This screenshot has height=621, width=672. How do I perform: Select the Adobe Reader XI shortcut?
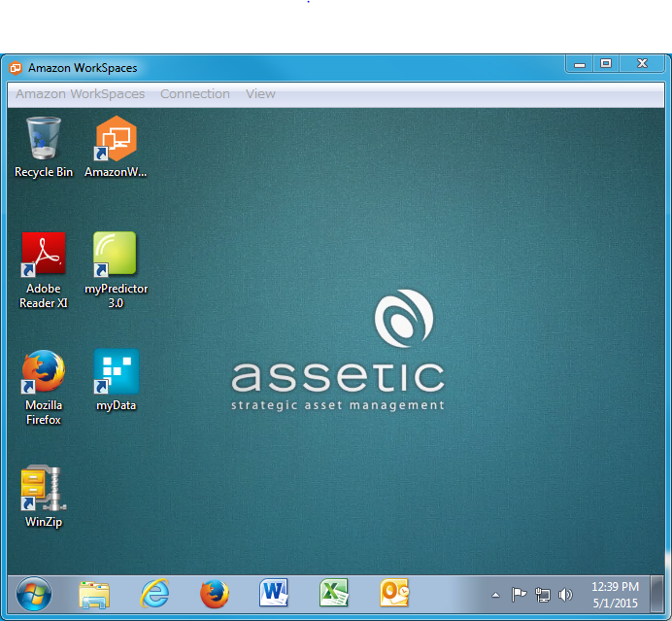click(x=43, y=257)
